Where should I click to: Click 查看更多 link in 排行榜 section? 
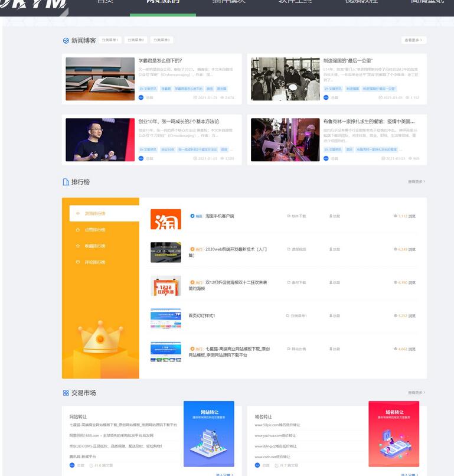click(x=416, y=181)
